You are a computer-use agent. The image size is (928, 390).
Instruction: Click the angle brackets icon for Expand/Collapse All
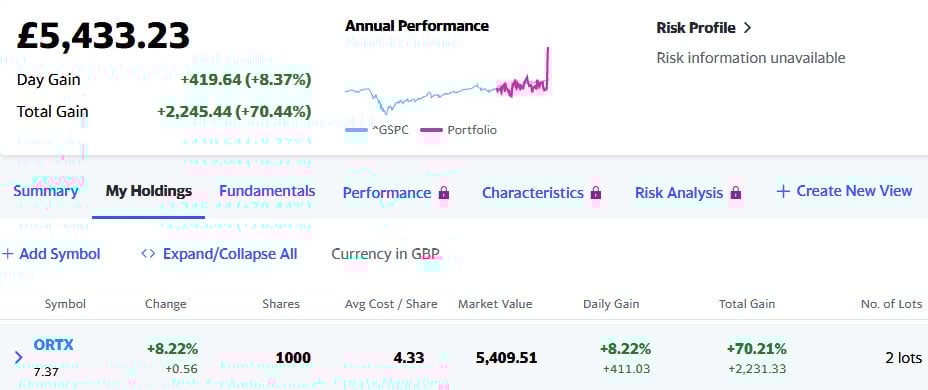tap(148, 254)
